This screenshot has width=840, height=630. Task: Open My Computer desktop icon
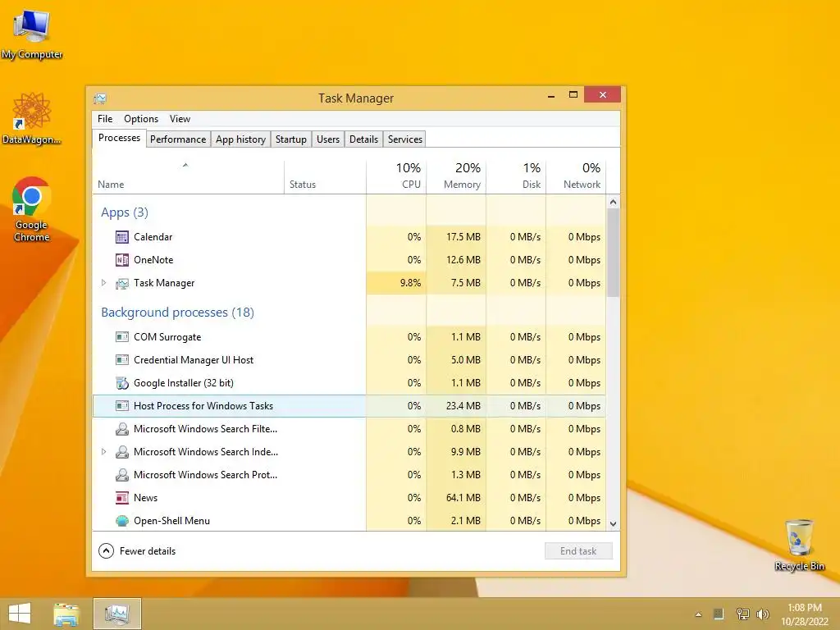coord(32,33)
